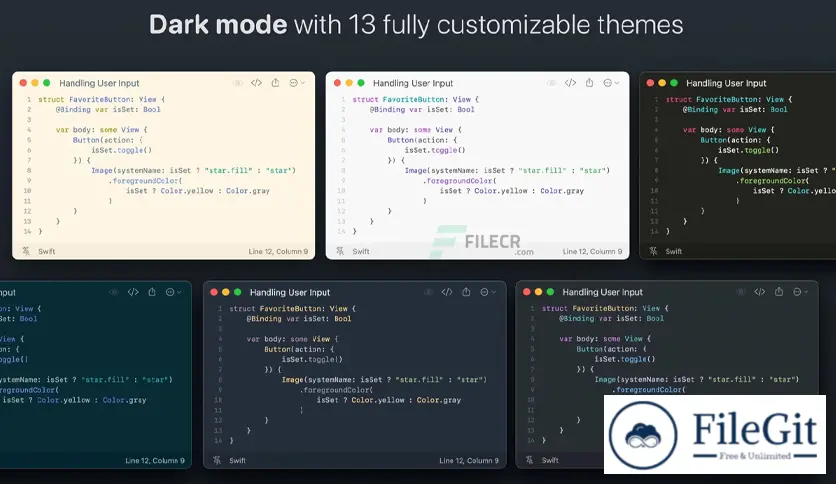
Task: Click Handling User Input title in white window
Action: pos(413,83)
